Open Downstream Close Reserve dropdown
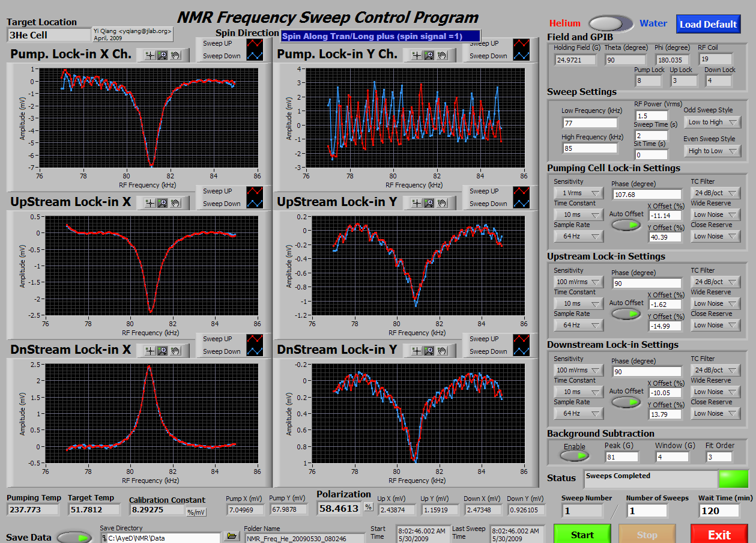This screenshot has height=543, width=756. pyautogui.click(x=715, y=413)
